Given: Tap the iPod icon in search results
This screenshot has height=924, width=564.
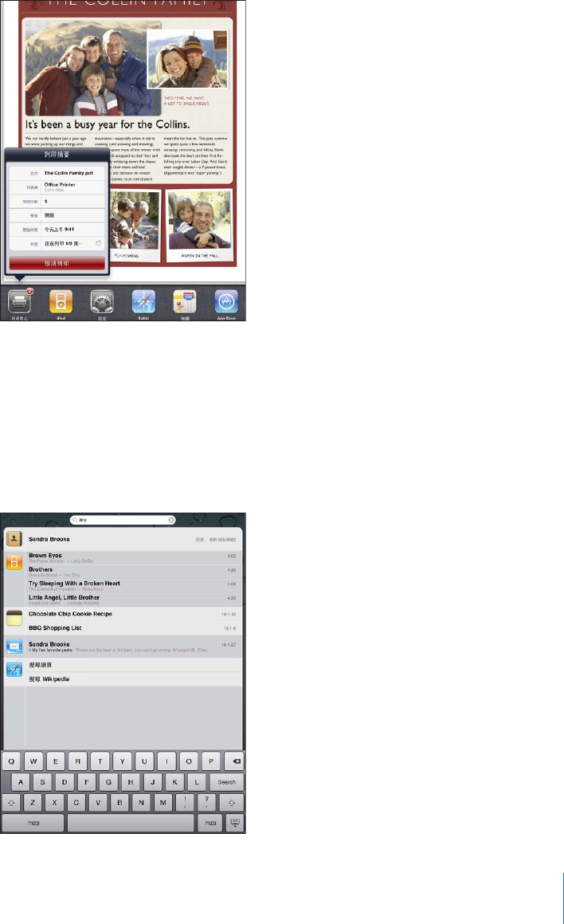Looking at the screenshot, I should click(x=14, y=561).
